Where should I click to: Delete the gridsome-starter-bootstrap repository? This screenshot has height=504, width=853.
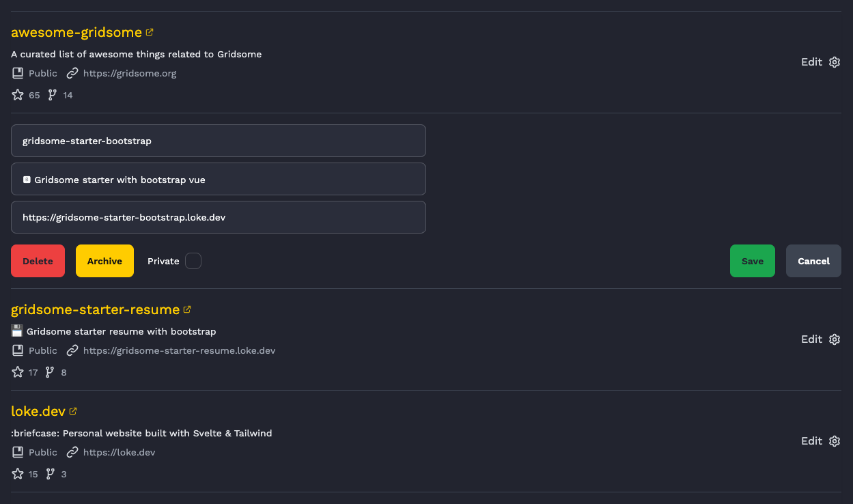[38, 261]
